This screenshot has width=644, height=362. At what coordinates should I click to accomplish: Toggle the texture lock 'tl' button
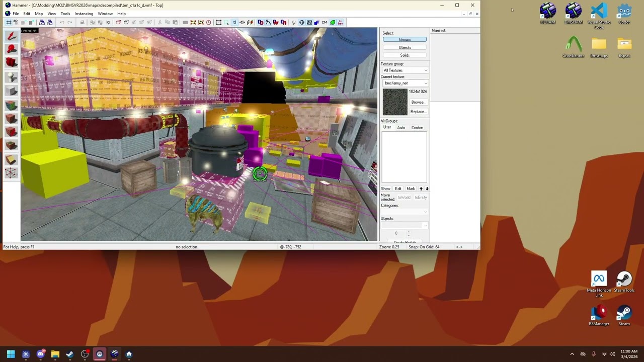(x=234, y=22)
